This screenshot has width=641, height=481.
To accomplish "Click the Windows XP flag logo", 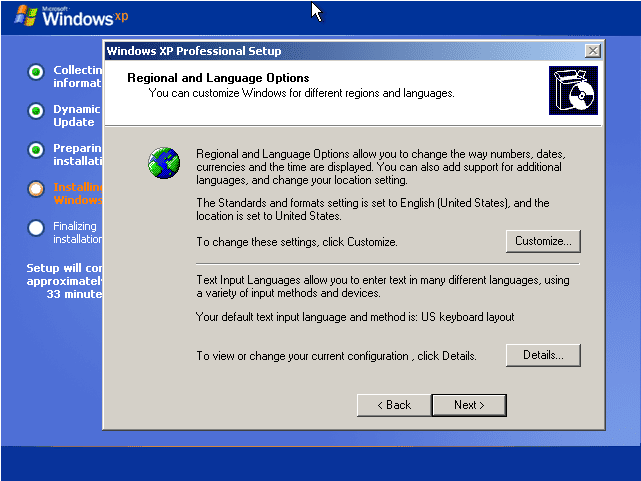I will (22, 16).
